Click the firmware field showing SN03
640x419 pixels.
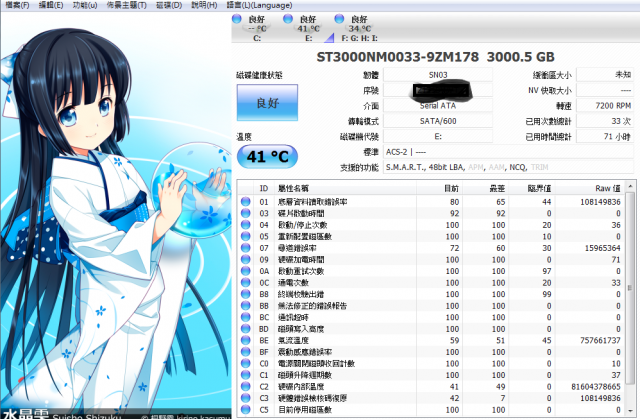pos(438,75)
